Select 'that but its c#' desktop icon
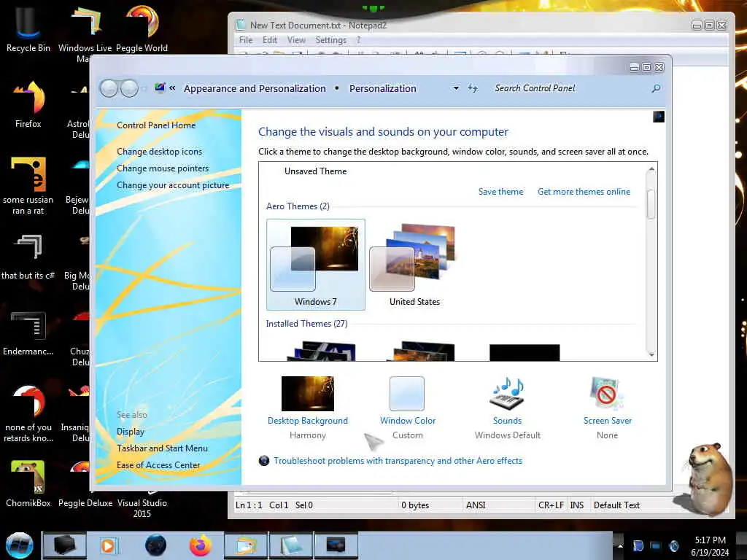The height and width of the screenshot is (560, 747). click(x=28, y=256)
